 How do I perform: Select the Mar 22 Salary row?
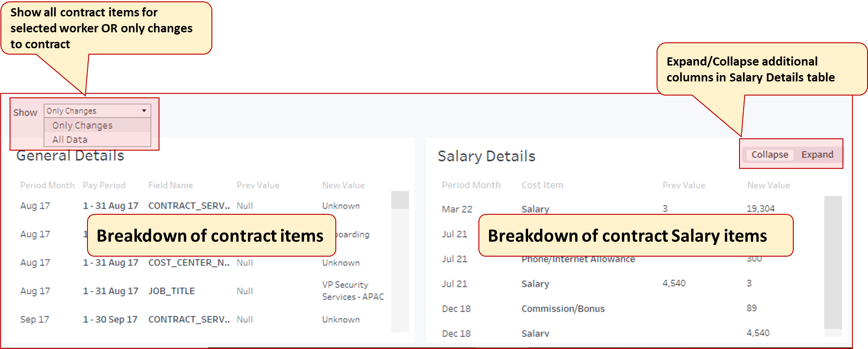[535, 209]
